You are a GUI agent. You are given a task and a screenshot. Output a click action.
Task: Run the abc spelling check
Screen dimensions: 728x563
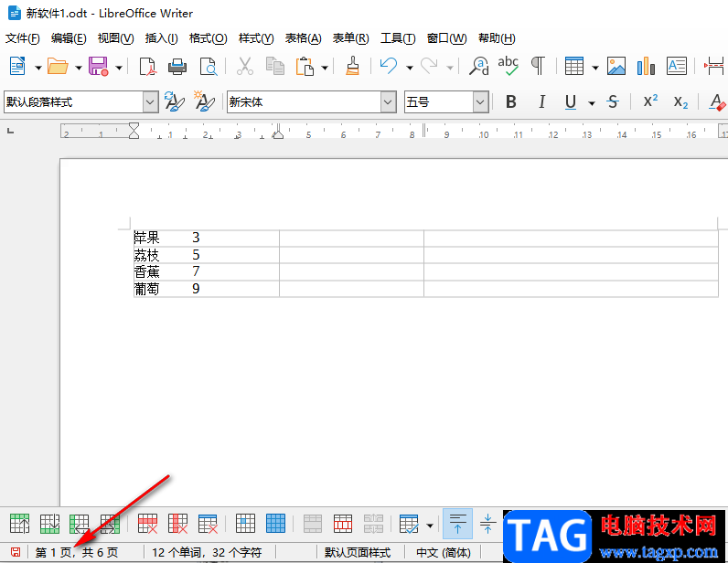tap(508, 67)
